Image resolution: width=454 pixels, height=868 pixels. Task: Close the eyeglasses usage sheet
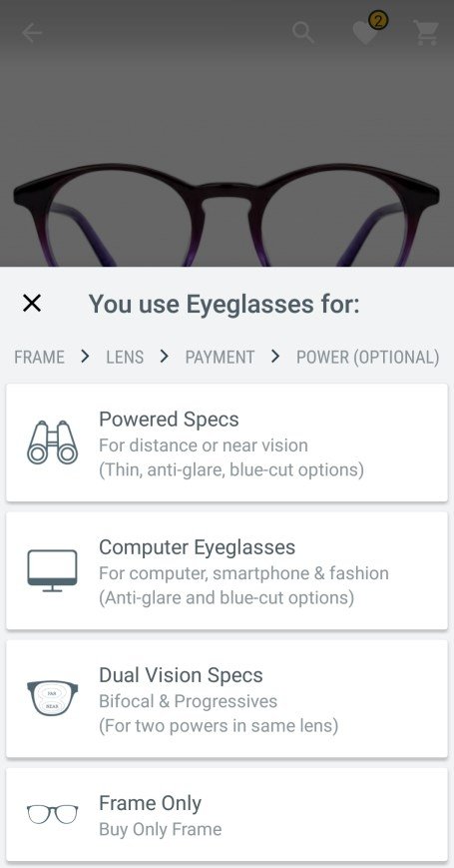click(32, 303)
